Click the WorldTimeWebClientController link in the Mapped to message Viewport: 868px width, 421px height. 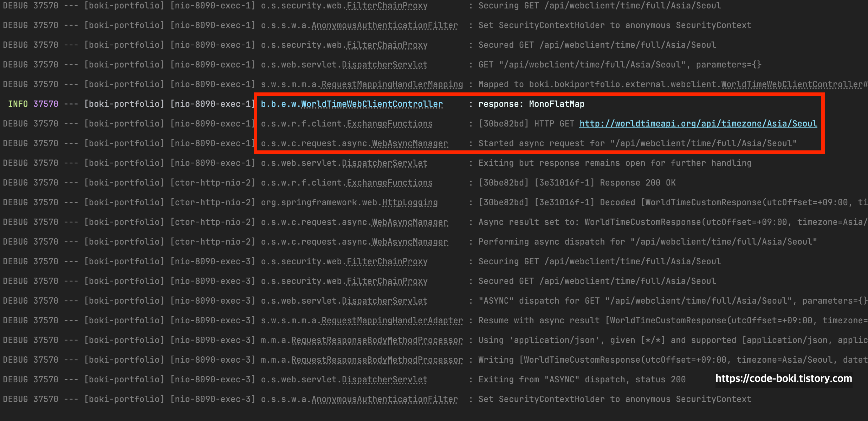(x=792, y=84)
